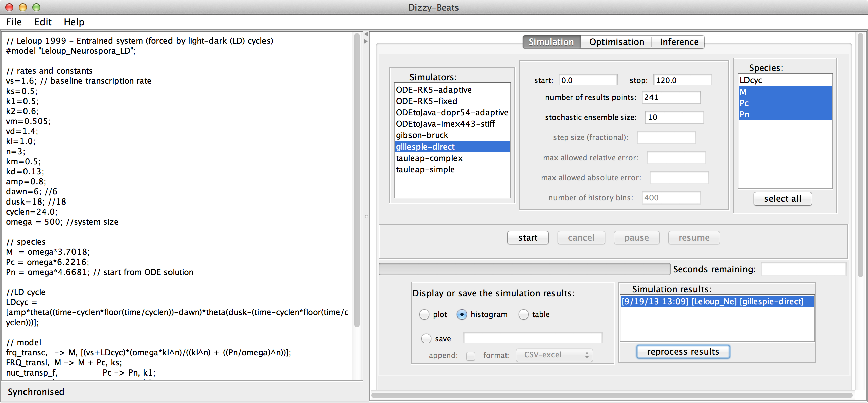Enable the append checkbox
This screenshot has height=403, width=868.
pos(470,356)
